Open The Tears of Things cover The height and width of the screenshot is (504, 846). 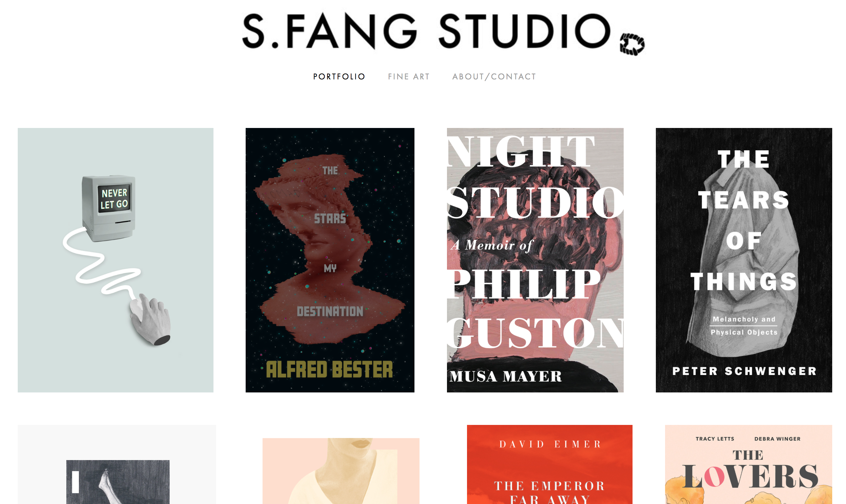744,260
